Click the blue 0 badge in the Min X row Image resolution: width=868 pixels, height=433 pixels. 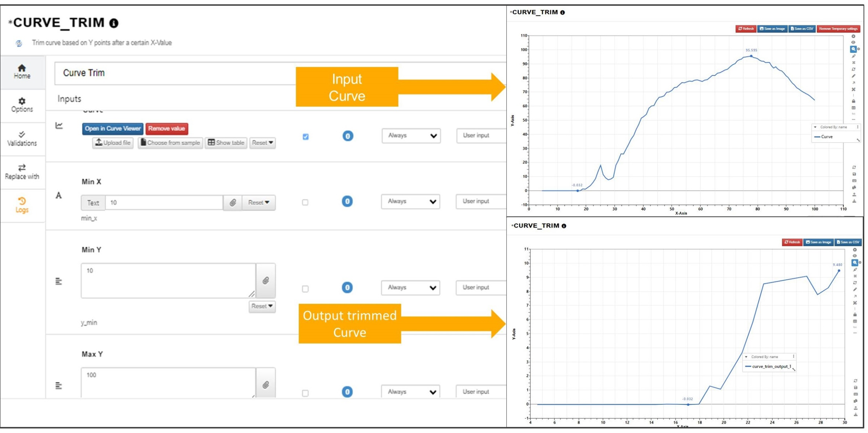point(347,201)
